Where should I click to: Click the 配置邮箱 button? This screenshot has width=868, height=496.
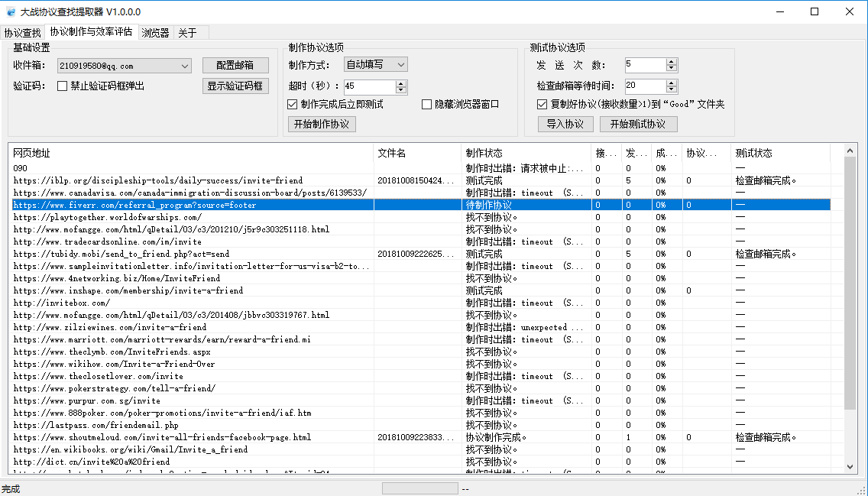point(235,66)
